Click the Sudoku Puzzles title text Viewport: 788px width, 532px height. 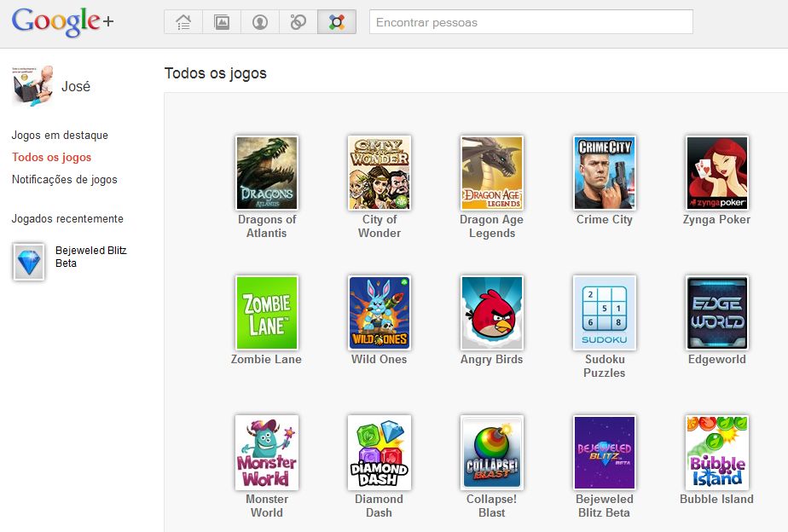point(605,366)
